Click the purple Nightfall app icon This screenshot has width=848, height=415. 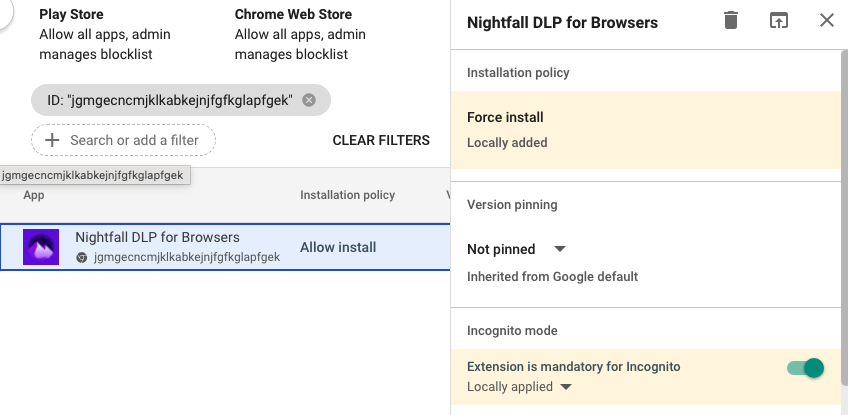(41, 247)
